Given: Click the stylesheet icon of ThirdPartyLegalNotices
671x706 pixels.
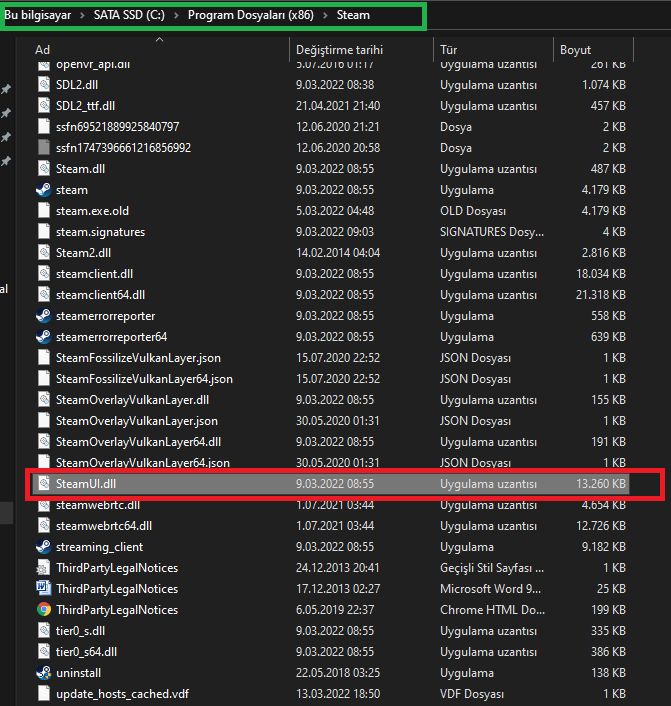Looking at the screenshot, I should tap(44, 568).
